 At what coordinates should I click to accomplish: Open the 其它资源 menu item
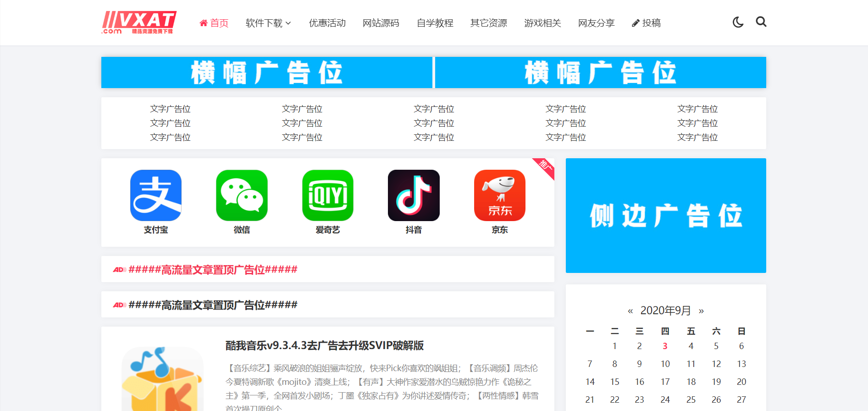(x=489, y=23)
